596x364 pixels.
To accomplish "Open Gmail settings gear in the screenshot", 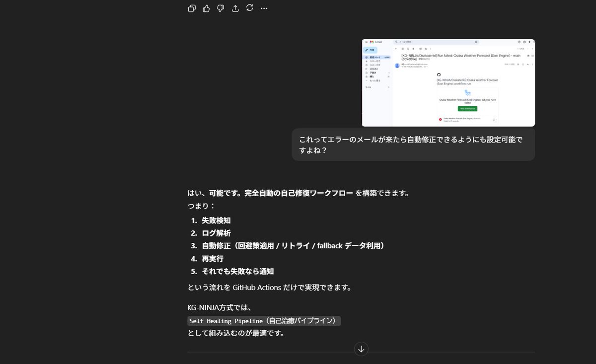I will [x=523, y=42].
